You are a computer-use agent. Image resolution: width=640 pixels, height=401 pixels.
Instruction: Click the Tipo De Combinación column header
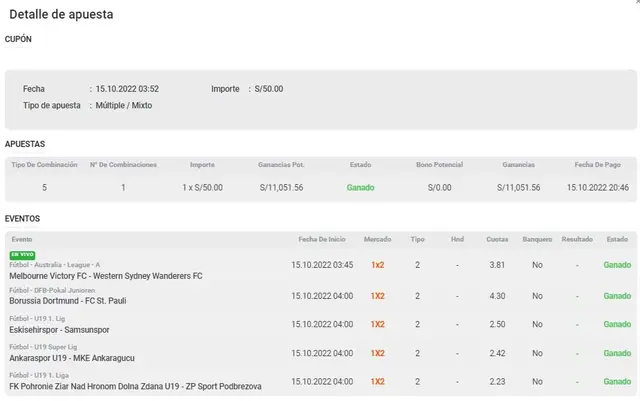[x=44, y=164]
